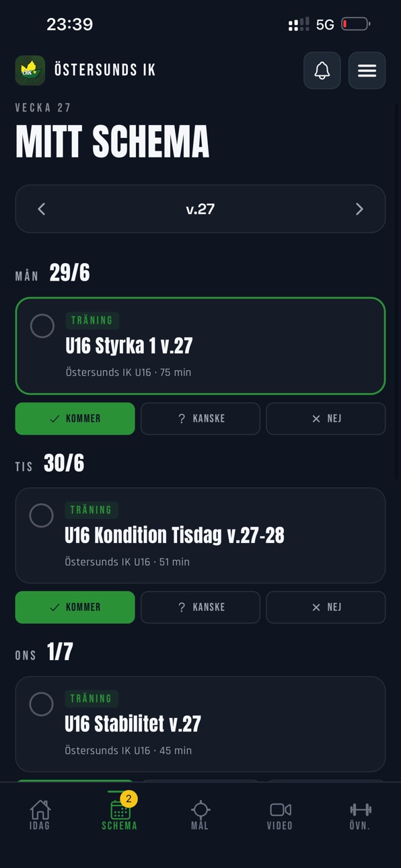The height and width of the screenshot is (868, 401).
Task: Open the U16 Stabilitet v.27 training card
Action: (200, 724)
